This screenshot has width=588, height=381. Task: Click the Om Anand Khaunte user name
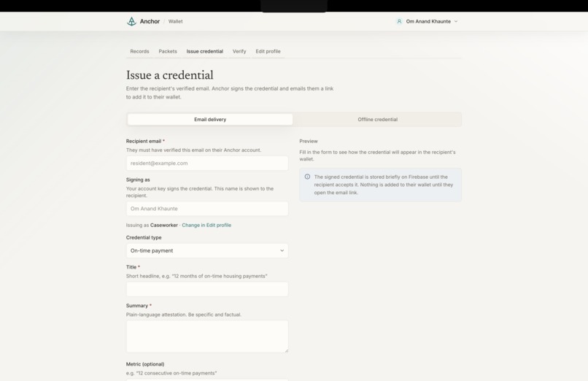coord(428,21)
